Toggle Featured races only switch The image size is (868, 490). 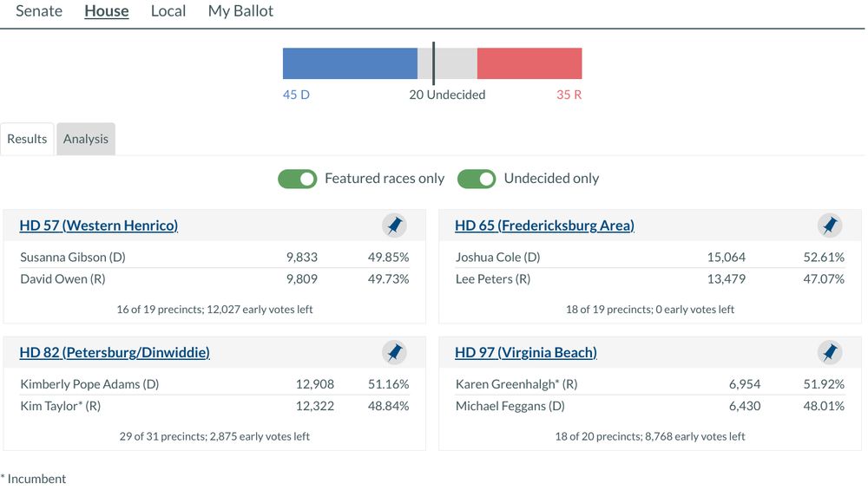(297, 179)
